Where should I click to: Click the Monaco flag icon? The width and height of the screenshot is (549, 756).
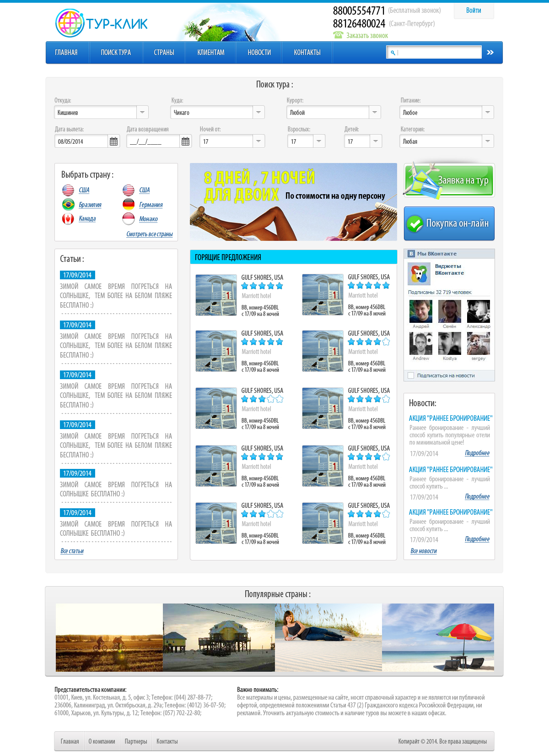pos(129,219)
